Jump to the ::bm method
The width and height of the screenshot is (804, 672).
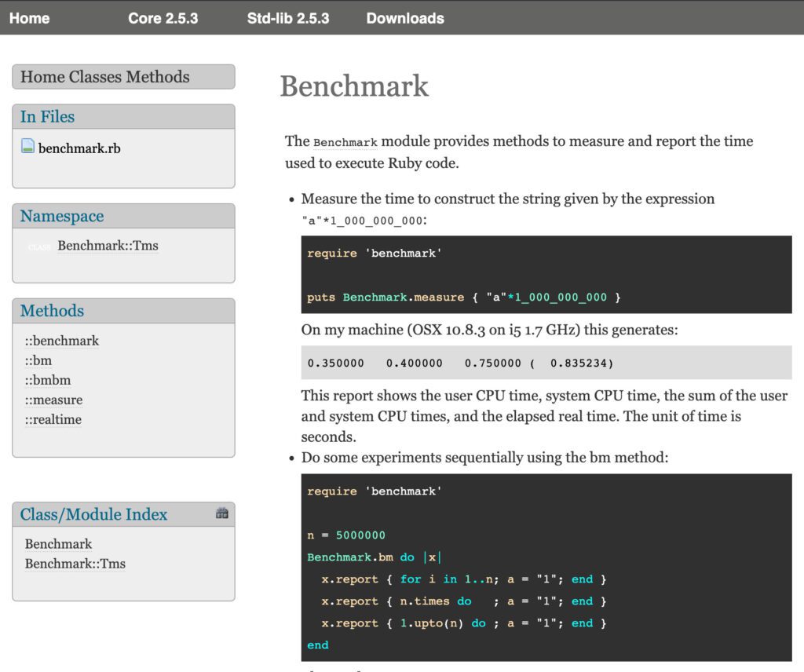[38, 360]
